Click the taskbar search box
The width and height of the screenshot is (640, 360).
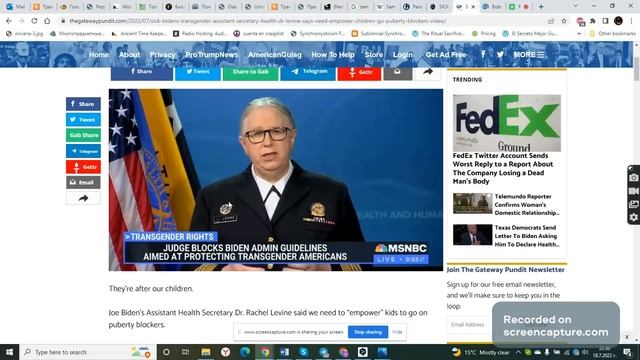tap(87, 352)
